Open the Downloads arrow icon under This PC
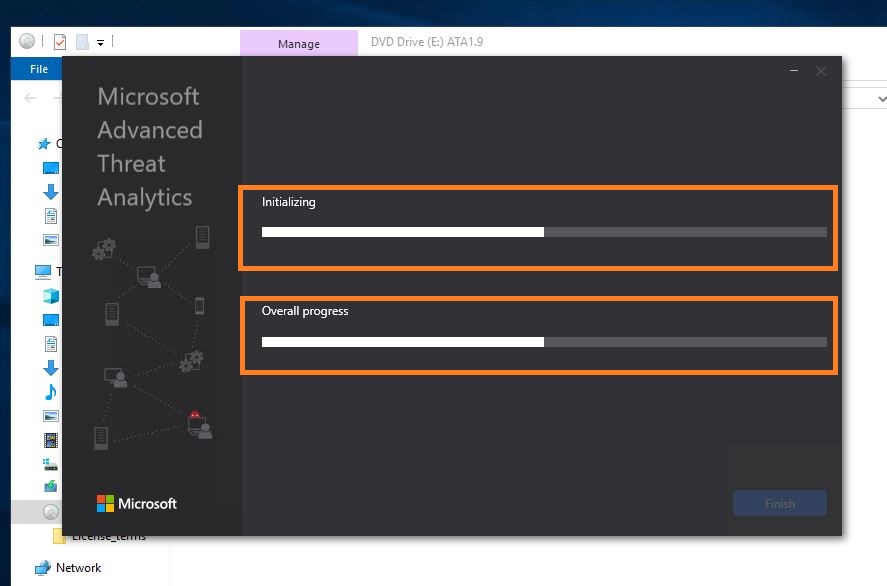The width and height of the screenshot is (887, 586). pyautogui.click(x=51, y=368)
